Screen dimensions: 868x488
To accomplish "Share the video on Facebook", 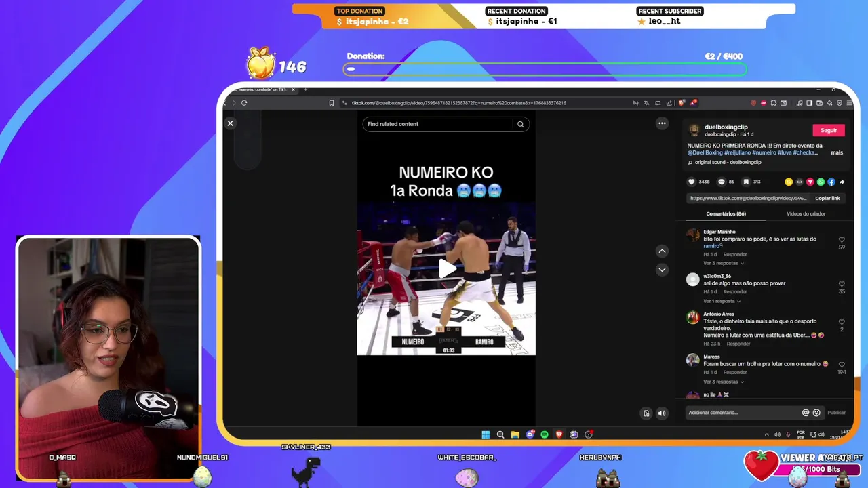I will coord(831,182).
